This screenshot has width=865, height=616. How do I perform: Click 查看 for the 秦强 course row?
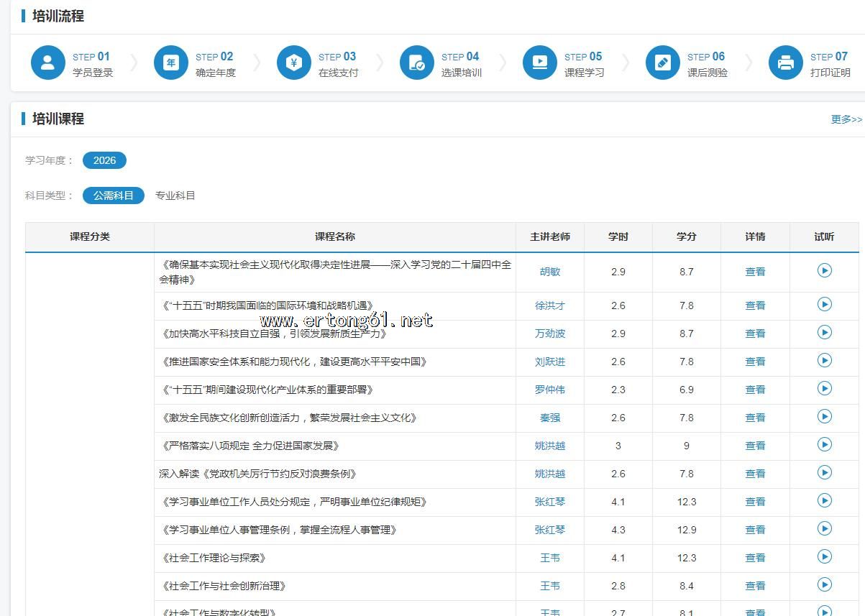[x=755, y=418]
